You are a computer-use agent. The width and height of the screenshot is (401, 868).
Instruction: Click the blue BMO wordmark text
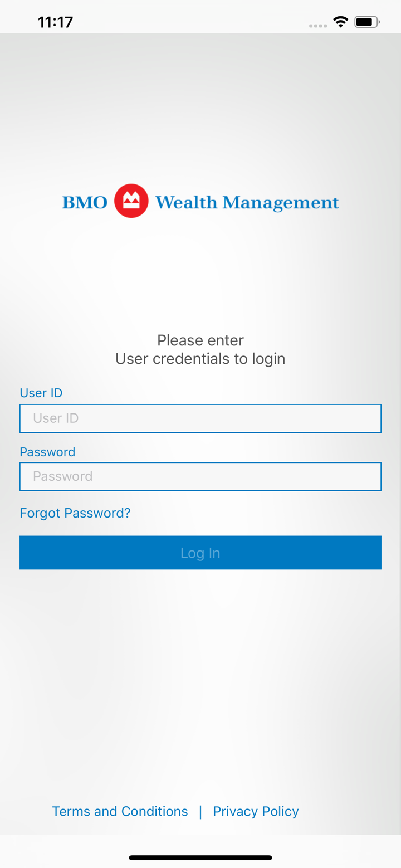tap(85, 202)
